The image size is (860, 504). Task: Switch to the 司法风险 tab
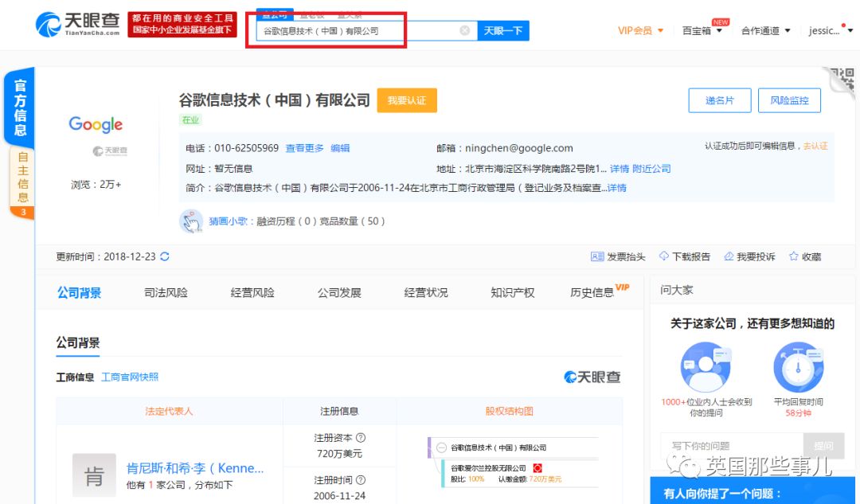(x=166, y=292)
